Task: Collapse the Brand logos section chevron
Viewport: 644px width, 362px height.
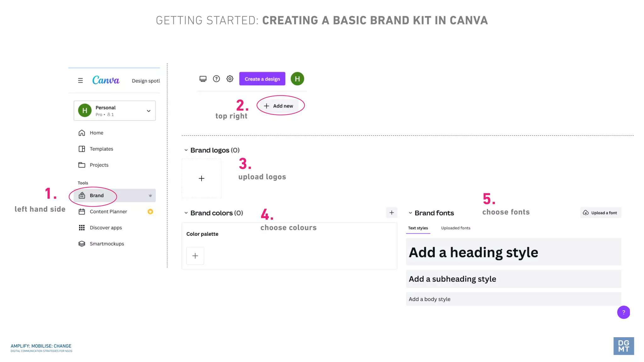Action: tap(186, 150)
